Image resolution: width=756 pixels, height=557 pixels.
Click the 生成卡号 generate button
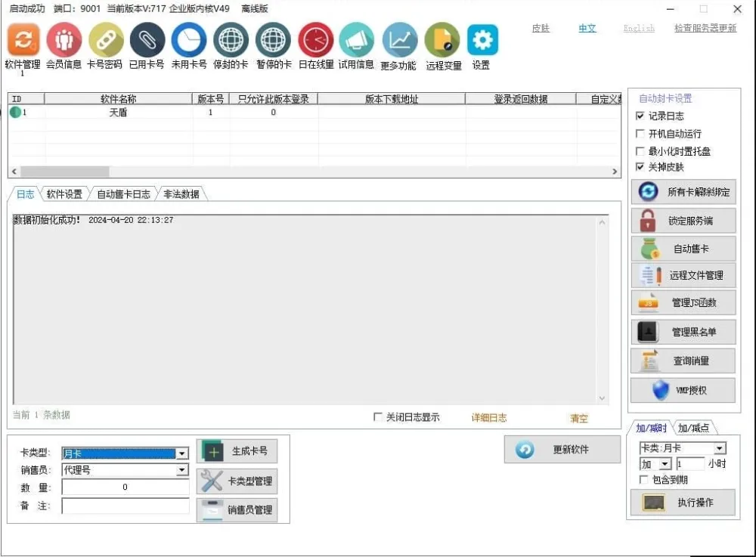coord(238,450)
